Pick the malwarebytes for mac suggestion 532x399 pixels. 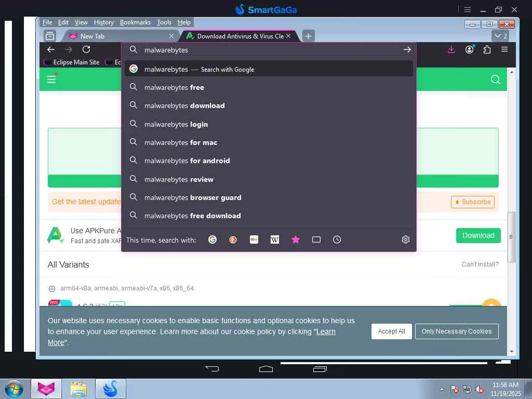pos(269,142)
